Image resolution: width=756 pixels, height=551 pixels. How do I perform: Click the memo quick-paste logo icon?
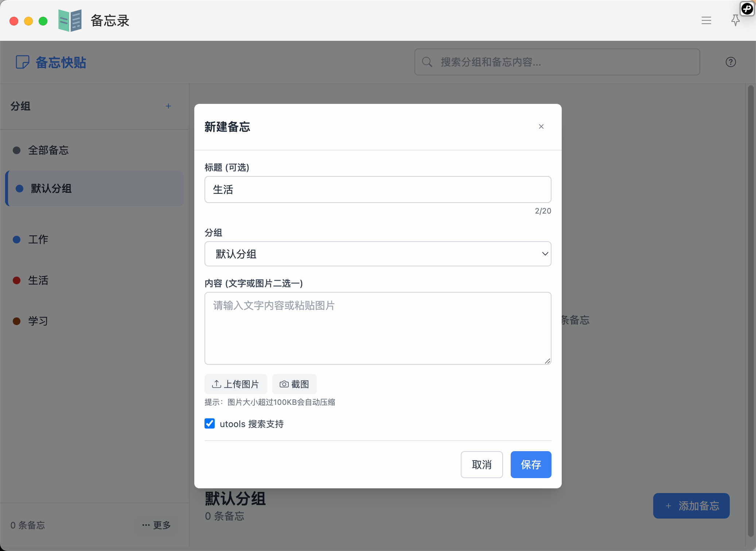tap(22, 62)
